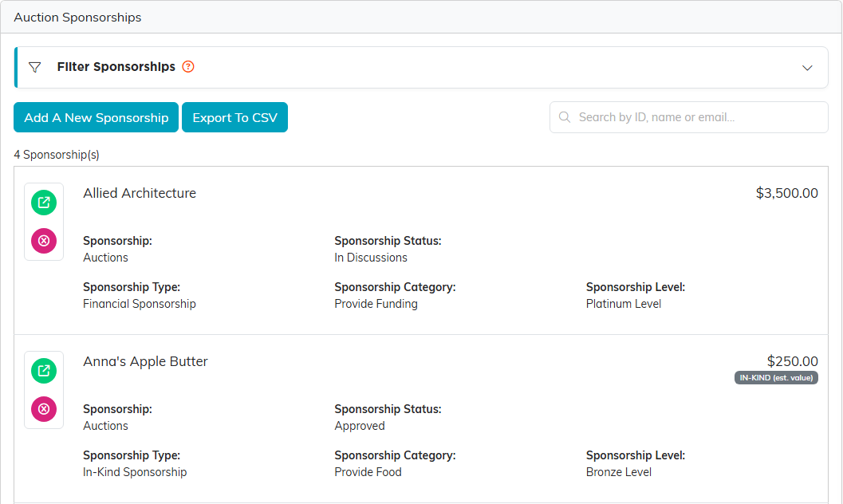Click Export To CSV button
This screenshot has width=843, height=504.
point(235,117)
